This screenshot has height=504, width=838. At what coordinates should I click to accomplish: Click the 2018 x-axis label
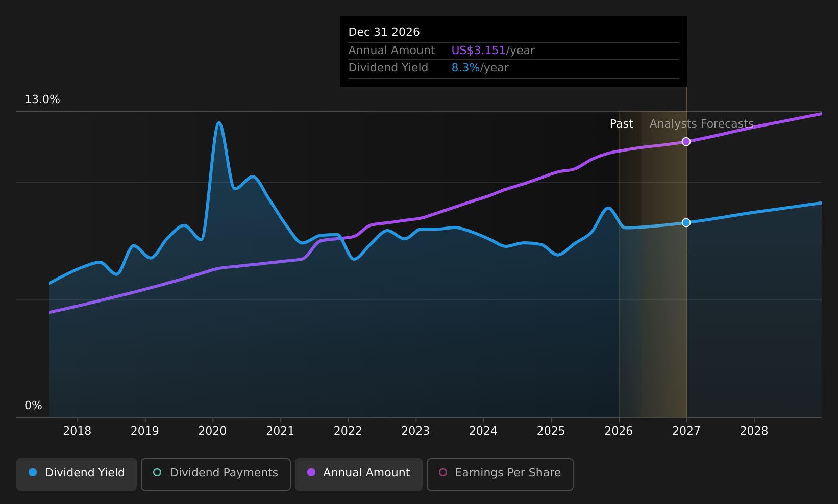pyautogui.click(x=77, y=431)
